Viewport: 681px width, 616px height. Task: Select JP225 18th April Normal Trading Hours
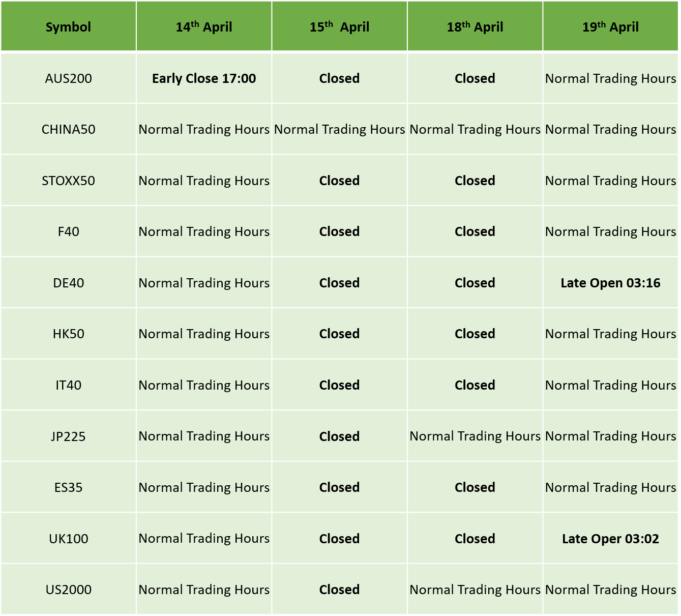click(x=475, y=436)
